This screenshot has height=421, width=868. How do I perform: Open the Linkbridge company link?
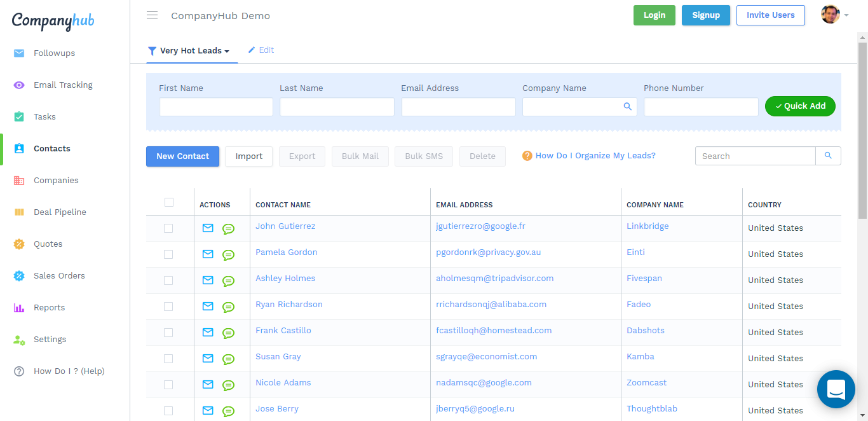(648, 226)
